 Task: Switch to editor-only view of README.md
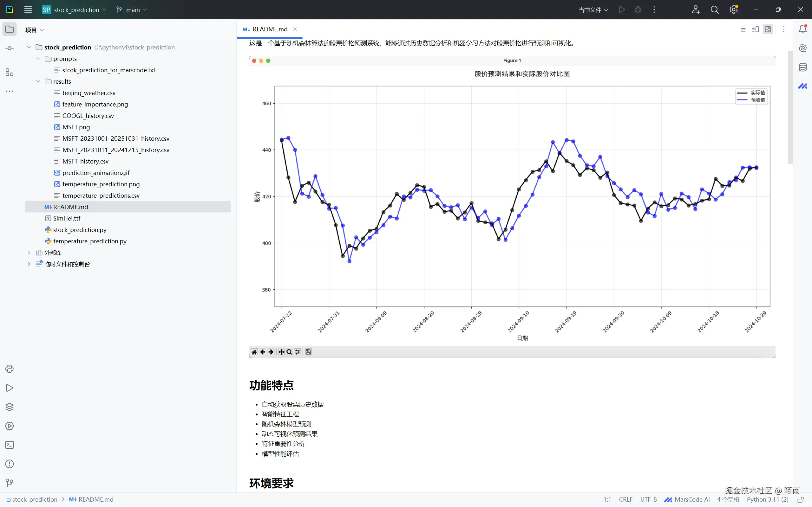click(743, 29)
